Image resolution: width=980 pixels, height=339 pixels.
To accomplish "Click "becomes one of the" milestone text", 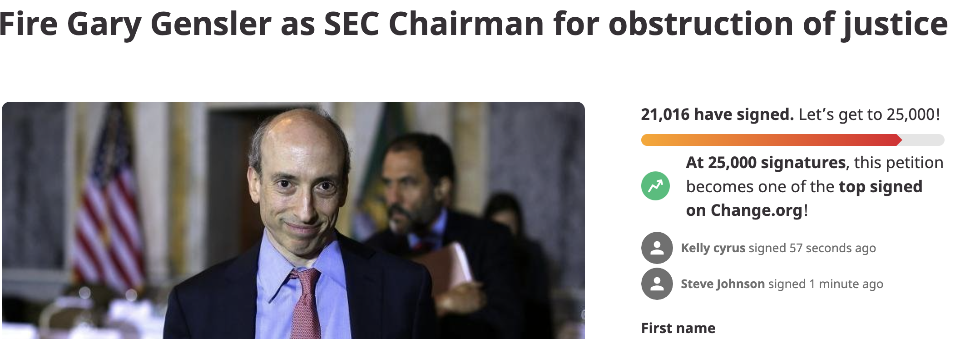I will 760,187.
